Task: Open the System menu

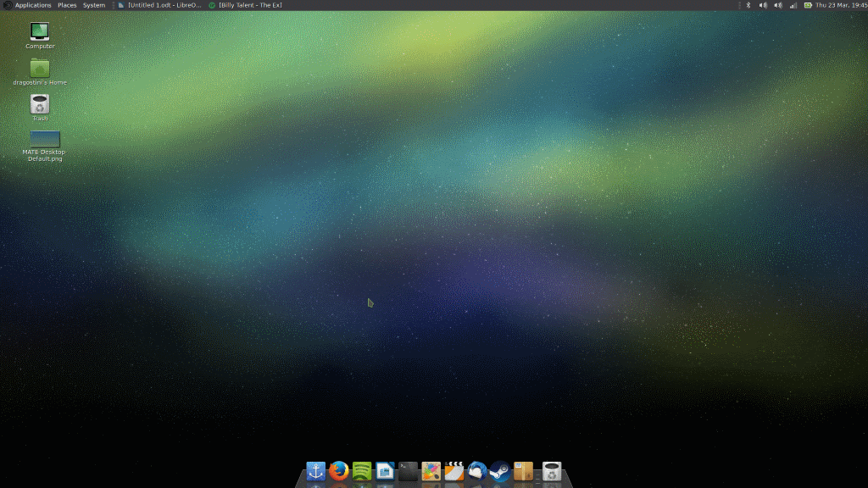Action: [x=93, y=5]
